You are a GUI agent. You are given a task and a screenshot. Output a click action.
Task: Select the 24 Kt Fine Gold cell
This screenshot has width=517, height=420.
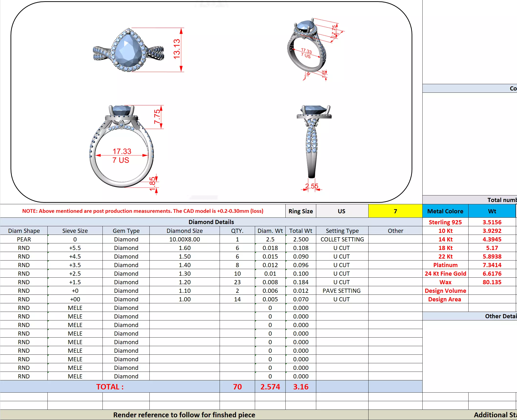coord(445,273)
